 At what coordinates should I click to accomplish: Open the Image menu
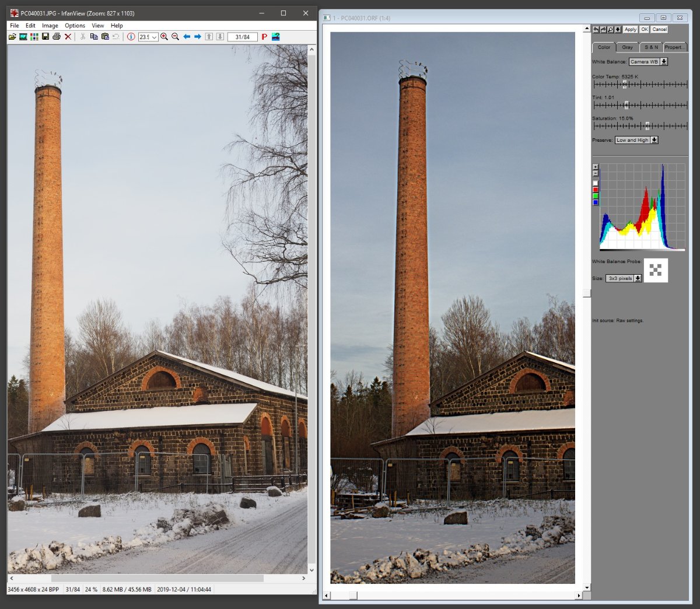click(x=50, y=26)
